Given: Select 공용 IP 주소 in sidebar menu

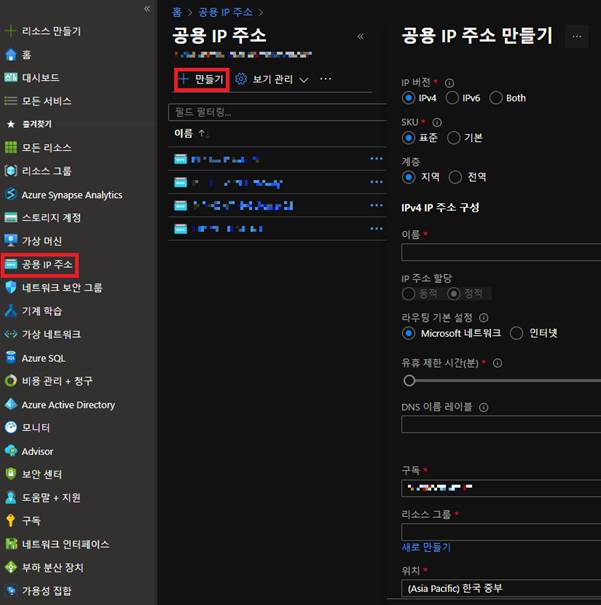Looking at the screenshot, I should point(40,265).
